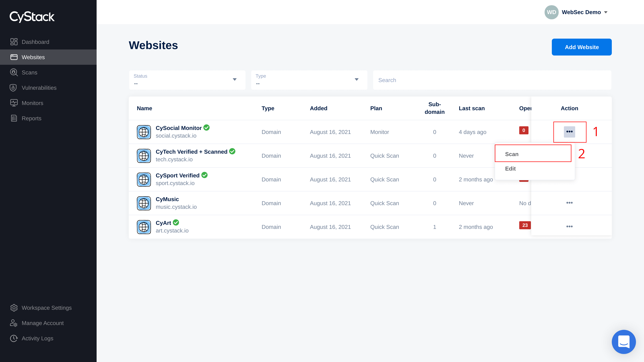This screenshot has width=644, height=362.
Task: Open action menu for CyArt row
Action: pyautogui.click(x=570, y=226)
